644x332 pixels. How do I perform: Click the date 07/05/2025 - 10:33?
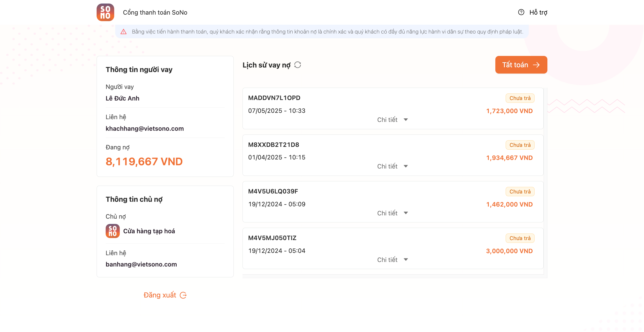pyautogui.click(x=277, y=111)
